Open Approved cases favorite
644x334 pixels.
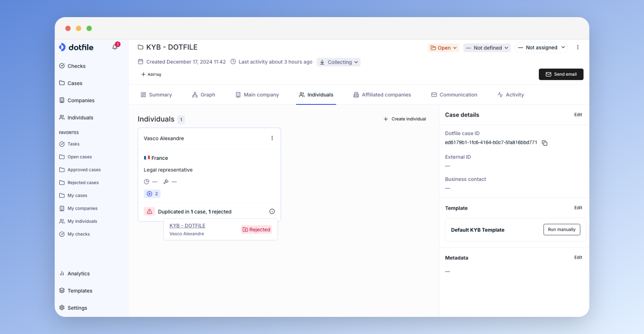coord(80,170)
